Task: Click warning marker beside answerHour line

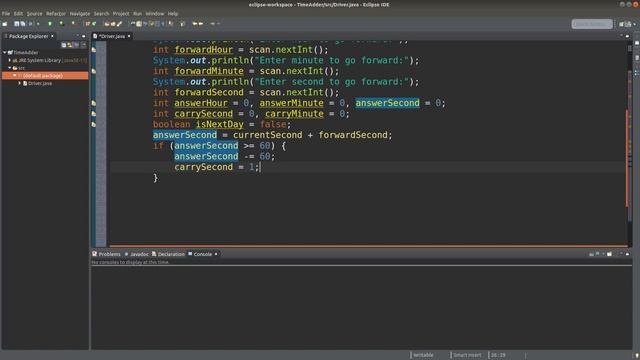Action: (94, 103)
